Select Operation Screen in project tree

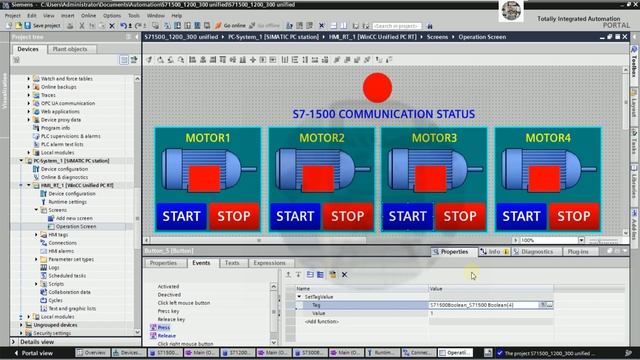[76, 227]
